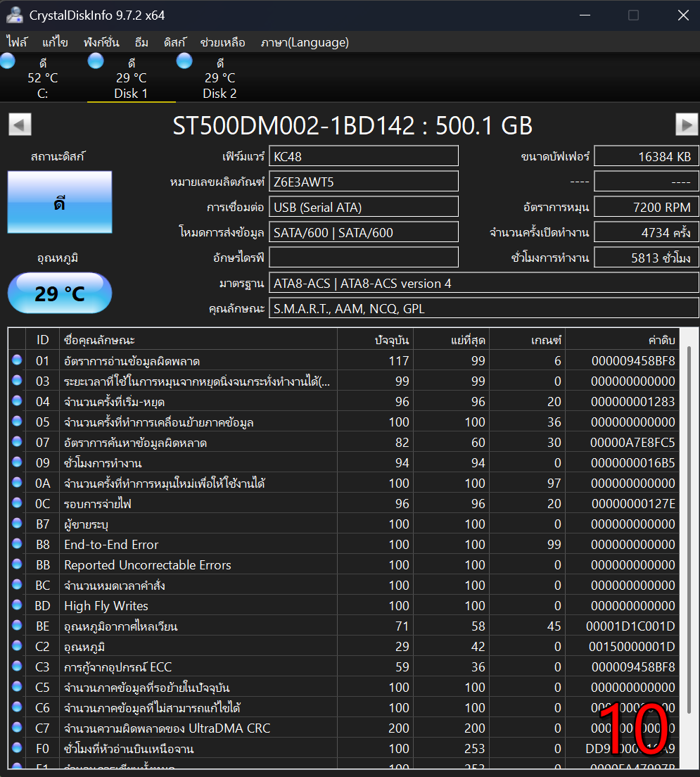Click the 29 °C temperature indicator

[60, 293]
